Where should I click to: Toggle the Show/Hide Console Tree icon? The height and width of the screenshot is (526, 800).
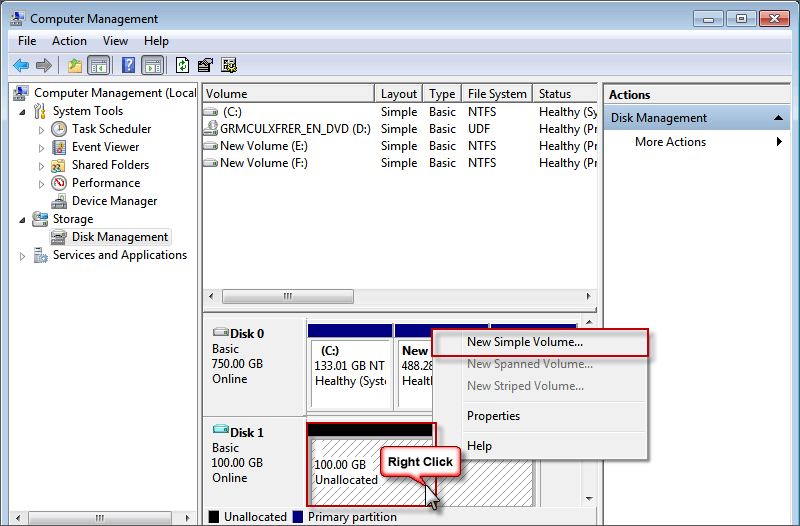[99, 65]
